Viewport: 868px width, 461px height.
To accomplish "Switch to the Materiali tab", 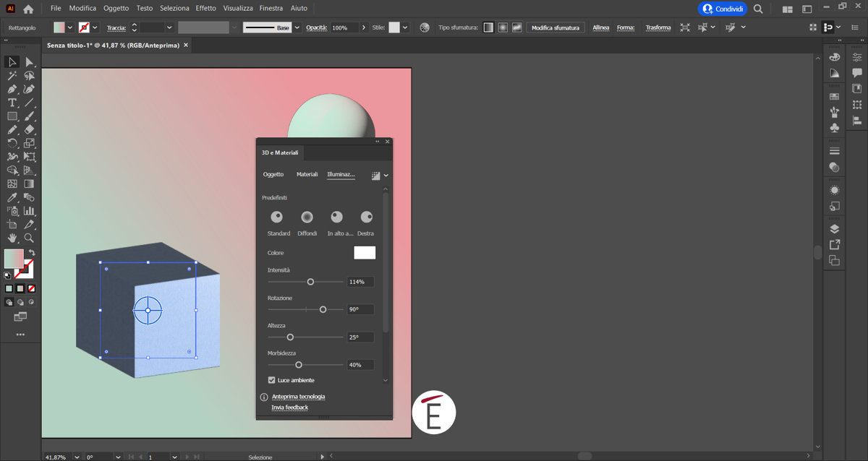I will [x=307, y=174].
